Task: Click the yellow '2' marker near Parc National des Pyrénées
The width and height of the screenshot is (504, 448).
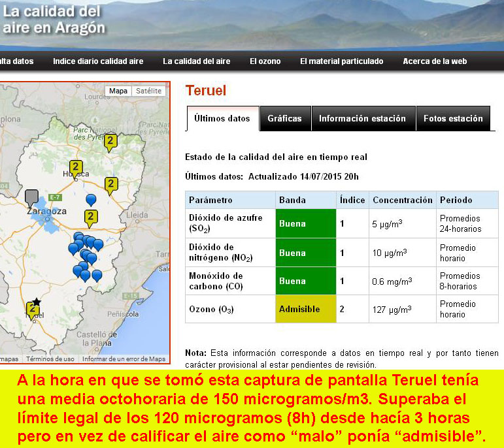Action: click(110, 142)
